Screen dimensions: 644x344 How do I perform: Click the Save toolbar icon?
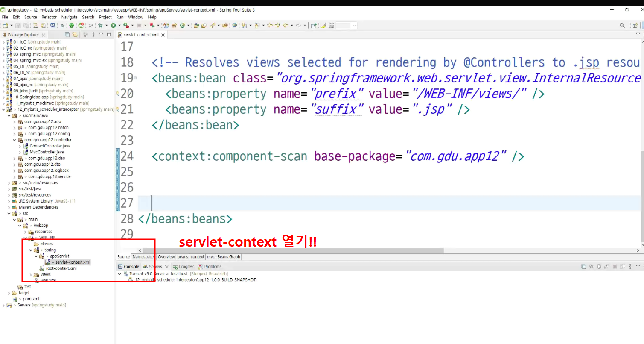18,26
